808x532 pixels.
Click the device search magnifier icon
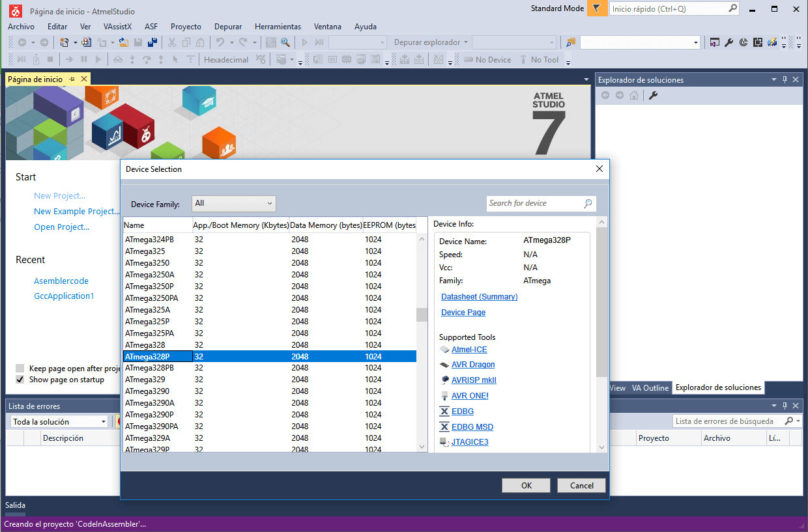point(588,203)
